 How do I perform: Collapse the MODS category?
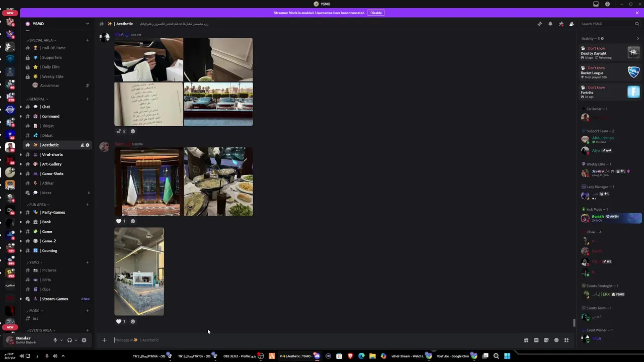pos(34,311)
